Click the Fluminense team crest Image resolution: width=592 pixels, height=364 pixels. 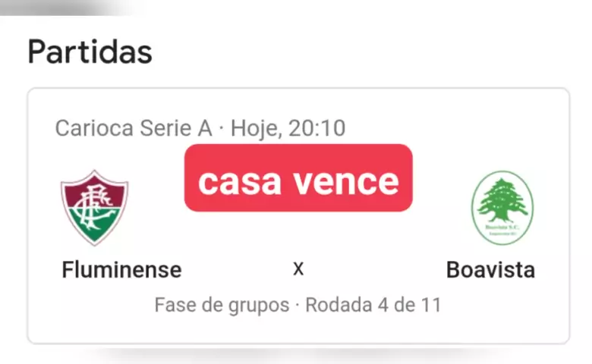(95, 206)
